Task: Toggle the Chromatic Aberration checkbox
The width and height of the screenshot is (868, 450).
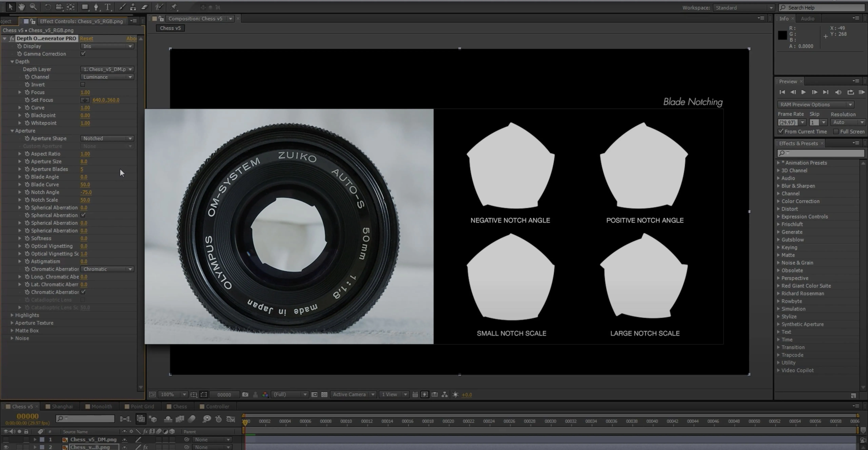Action: 83,292
